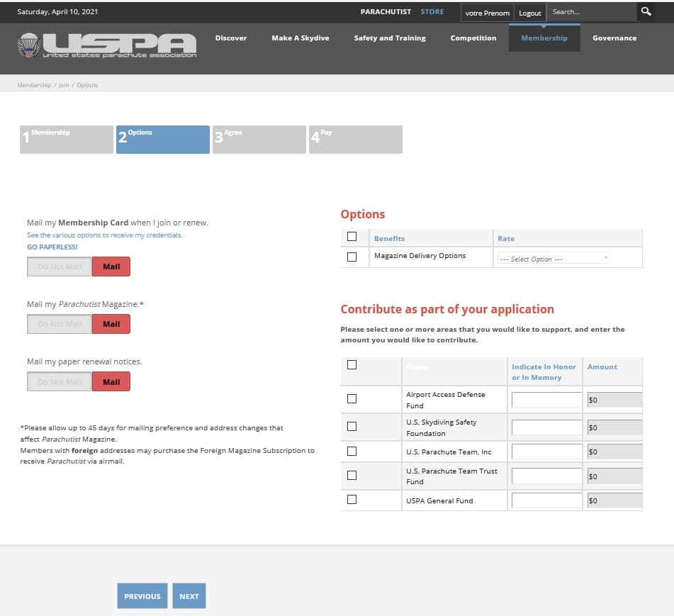Click Airport Access Defense Fund amount field
The image size is (674, 616).
(x=614, y=400)
